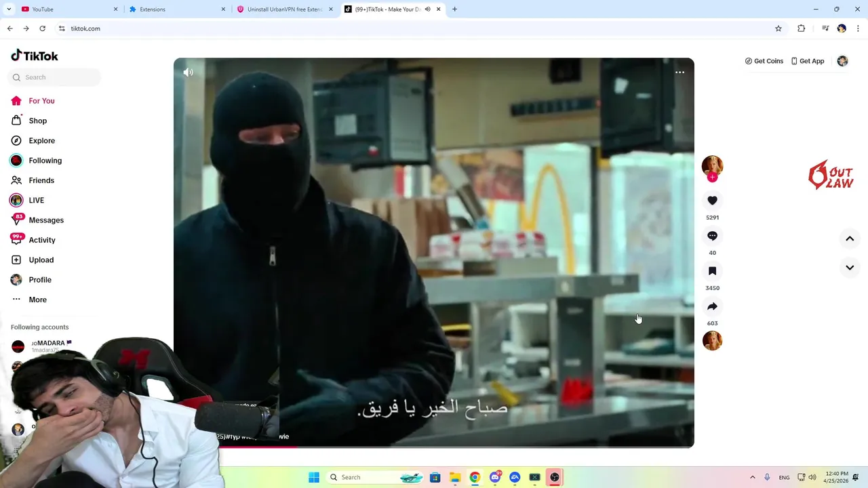868x488 pixels.
Task: Close the YouTube tab
Action: click(115, 9)
